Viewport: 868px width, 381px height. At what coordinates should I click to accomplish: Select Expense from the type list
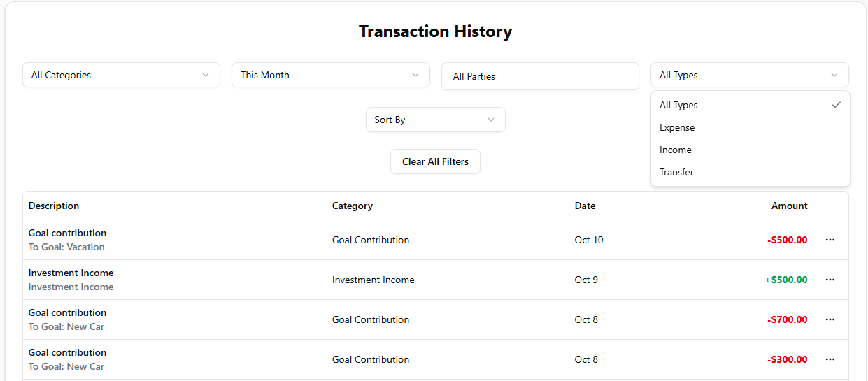[677, 127]
